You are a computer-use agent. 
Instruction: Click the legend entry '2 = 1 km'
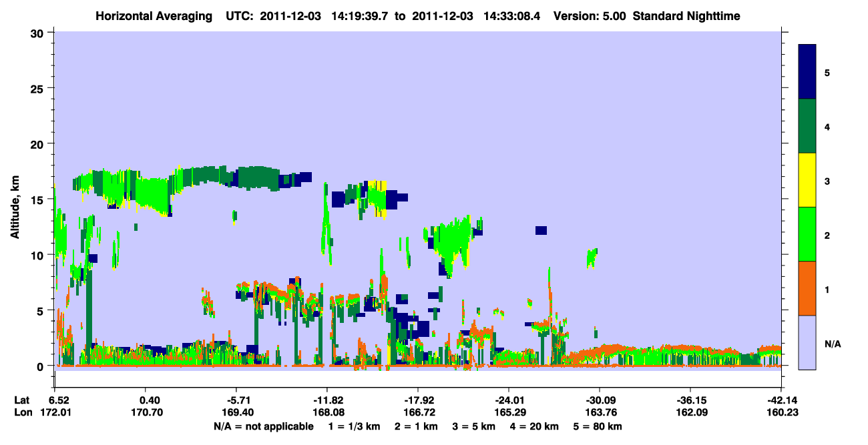pyautogui.click(x=416, y=426)
